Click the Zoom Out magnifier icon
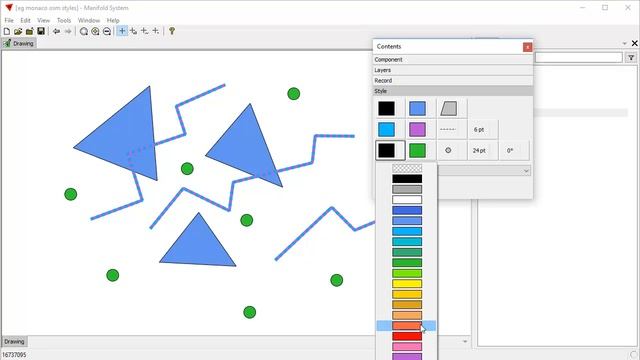This screenshot has width=640, height=360. pyautogui.click(x=107, y=31)
